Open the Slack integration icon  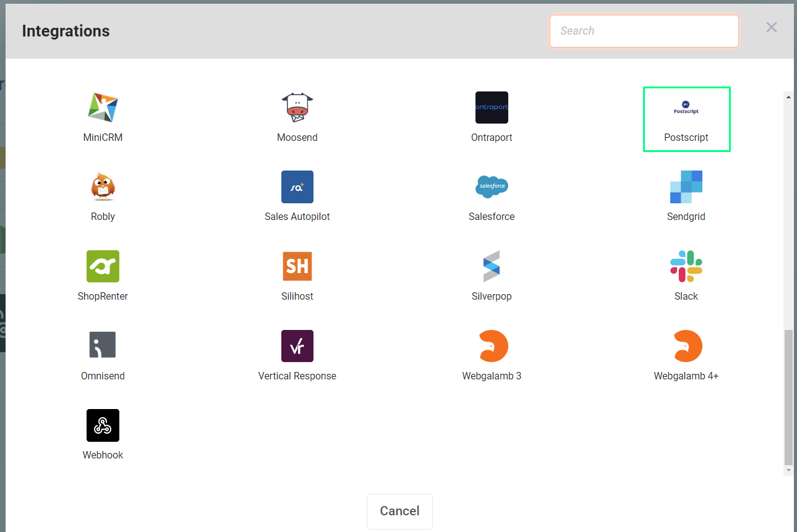[686, 266]
